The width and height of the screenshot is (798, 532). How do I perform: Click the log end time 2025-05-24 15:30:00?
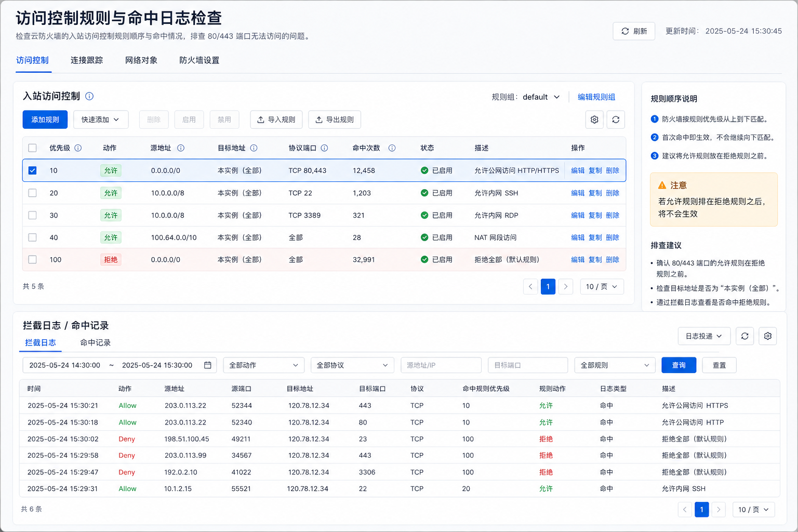[157, 365]
